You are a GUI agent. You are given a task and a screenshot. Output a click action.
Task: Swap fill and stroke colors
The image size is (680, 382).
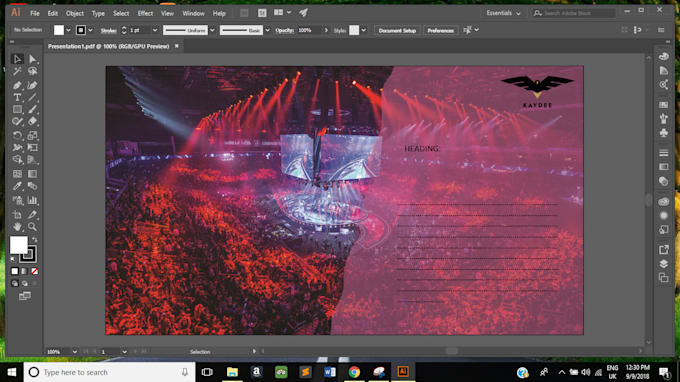point(34,239)
